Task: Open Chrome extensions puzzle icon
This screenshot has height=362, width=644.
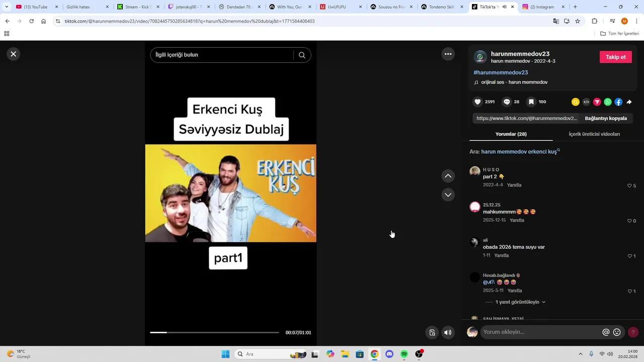Action: point(594,21)
